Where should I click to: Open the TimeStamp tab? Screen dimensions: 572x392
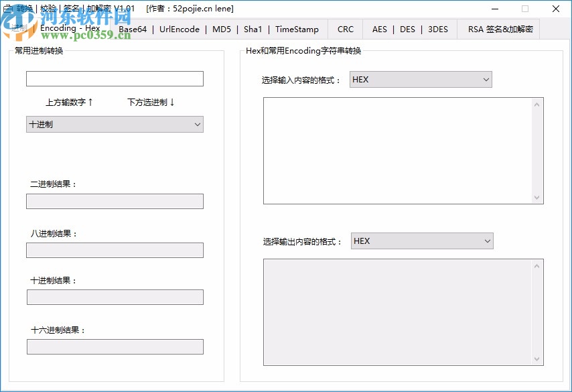(297, 29)
